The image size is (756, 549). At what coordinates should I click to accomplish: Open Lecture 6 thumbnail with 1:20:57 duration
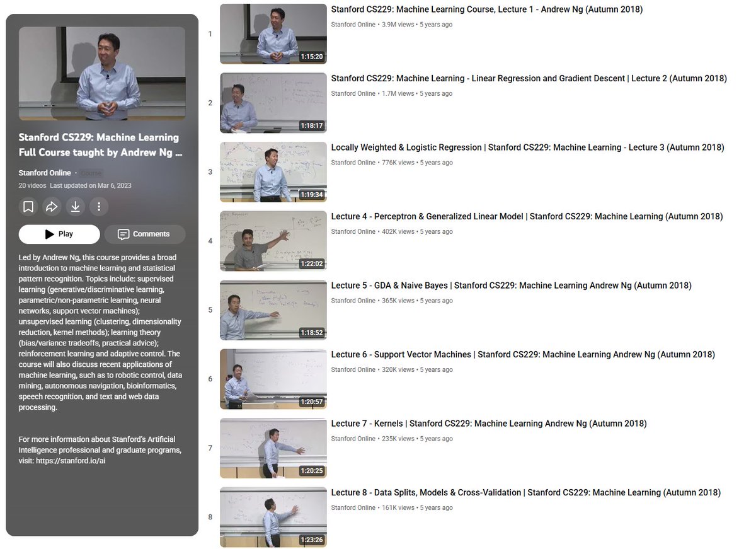[x=273, y=379]
